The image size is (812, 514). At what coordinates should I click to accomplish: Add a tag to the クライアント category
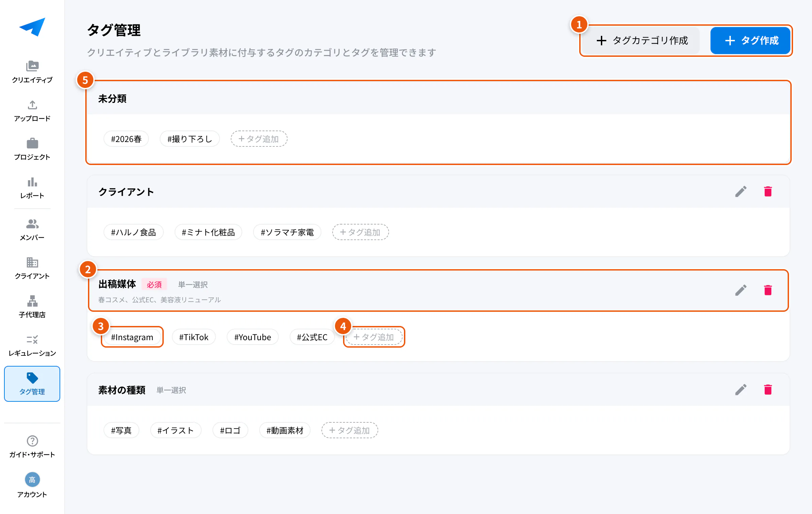[360, 232]
